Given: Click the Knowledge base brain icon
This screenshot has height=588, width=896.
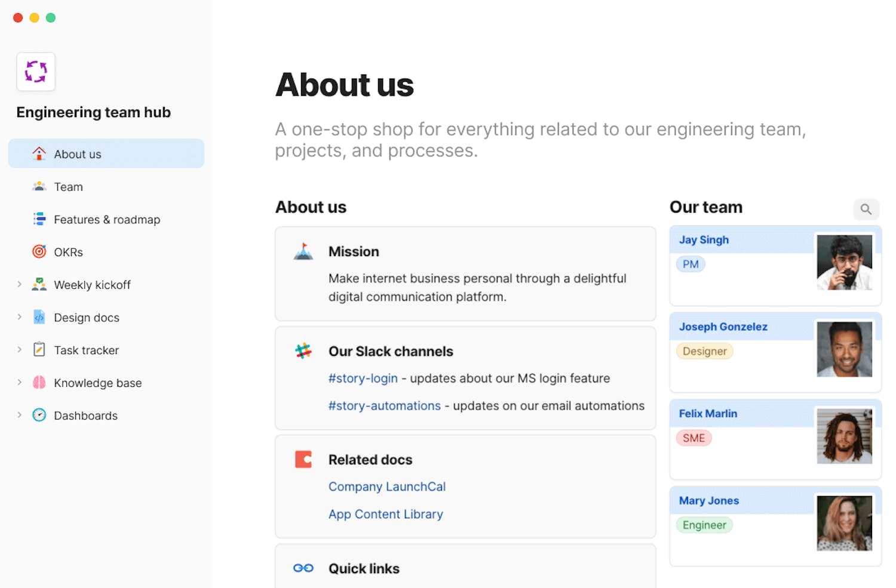Looking at the screenshot, I should tap(39, 383).
